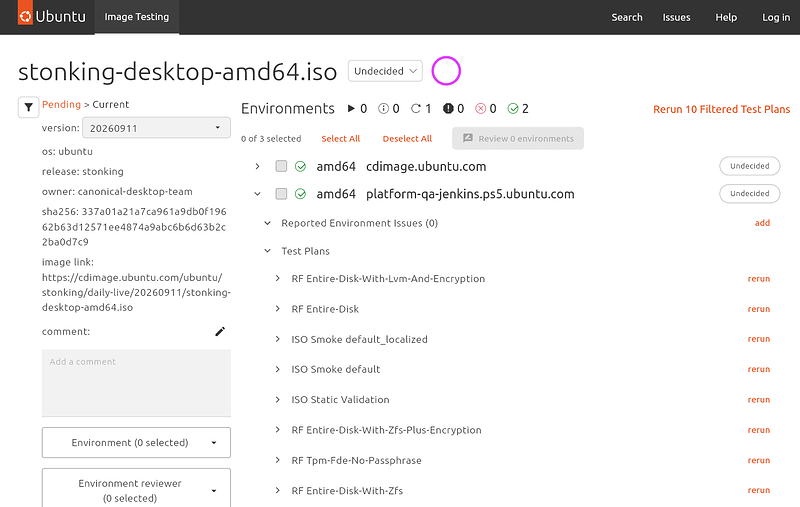Screen dimensions: 800x507
Task: Rerun the RF Entire-Disk plan
Action: coord(759,309)
